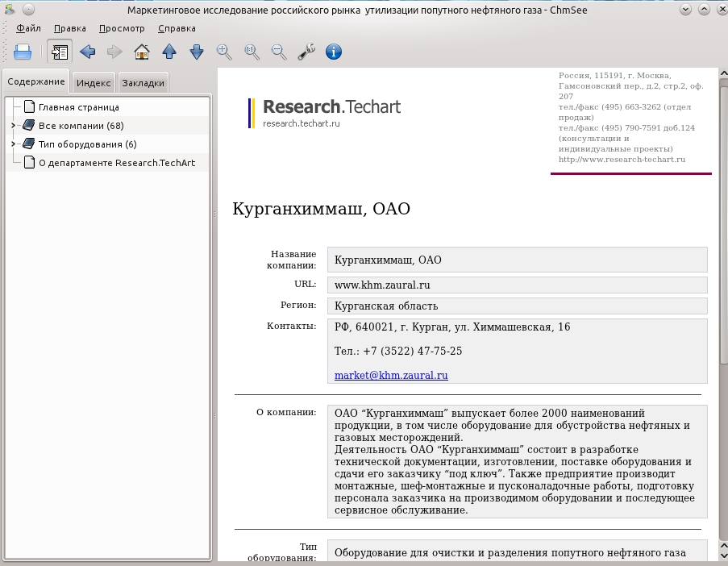Minimize the ChmSee window
The width and height of the screenshot is (728, 566).
[685, 10]
